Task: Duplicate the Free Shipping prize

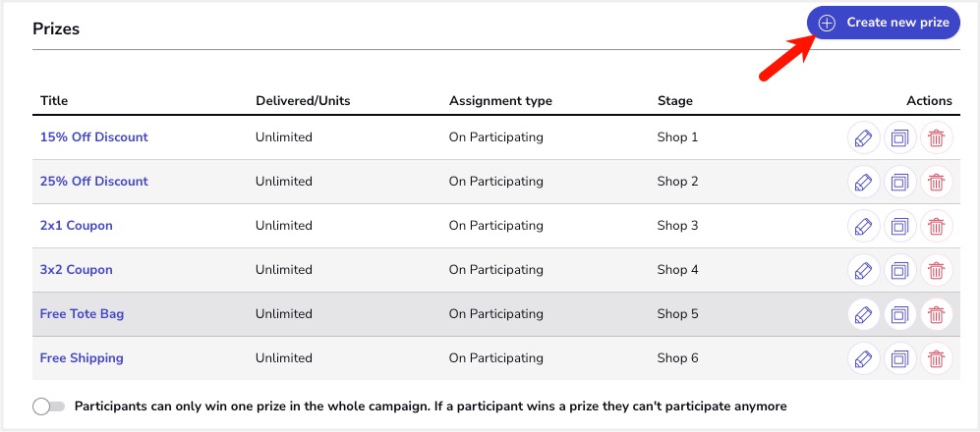Action: click(x=899, y=359)
